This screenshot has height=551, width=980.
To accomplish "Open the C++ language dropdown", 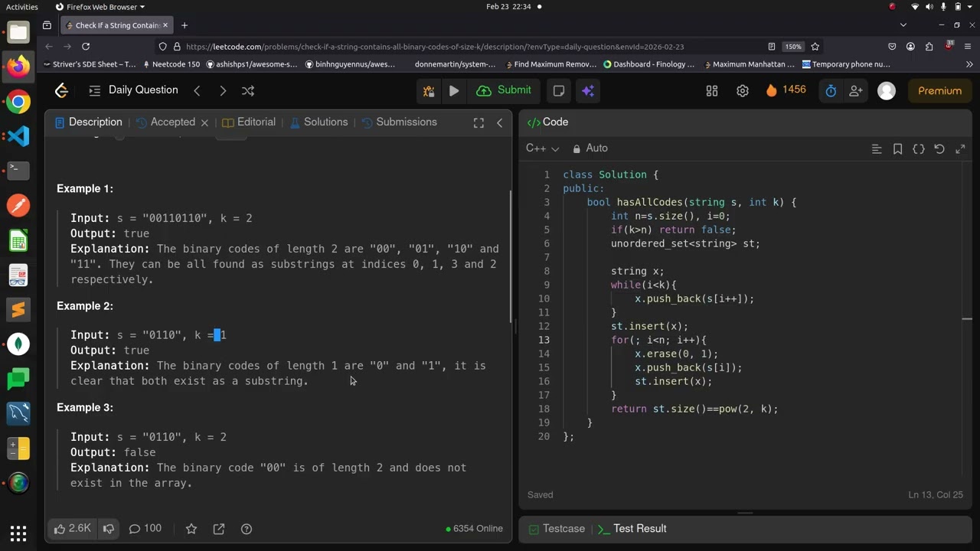I will 542,148.
